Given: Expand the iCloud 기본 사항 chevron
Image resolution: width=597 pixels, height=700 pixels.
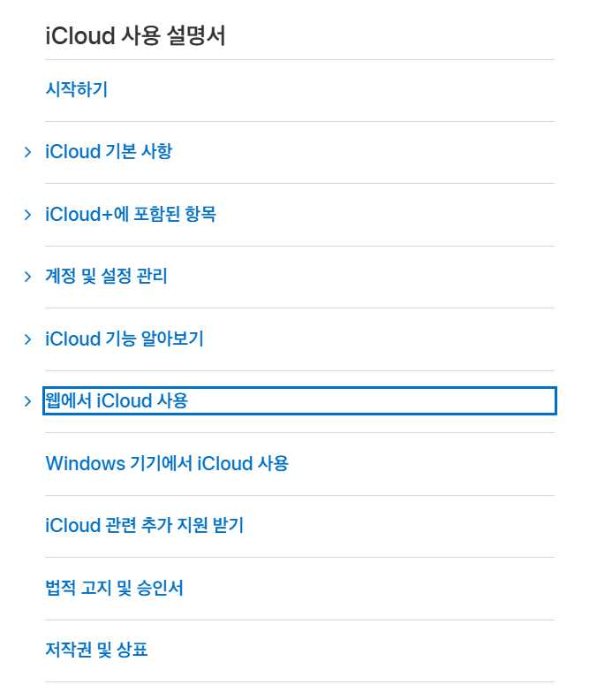Looking at the screenshot, I should [27, 152].
